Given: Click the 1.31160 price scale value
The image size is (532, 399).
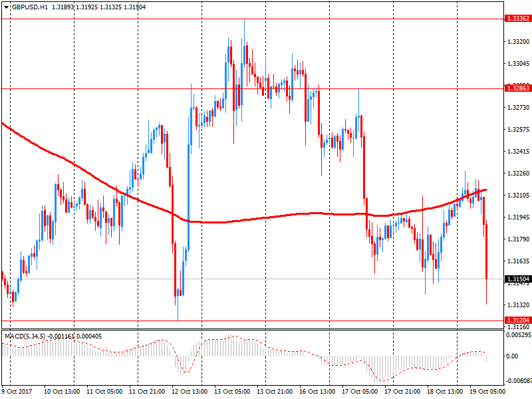Looking at the screenshot, I should coord(519,327).
